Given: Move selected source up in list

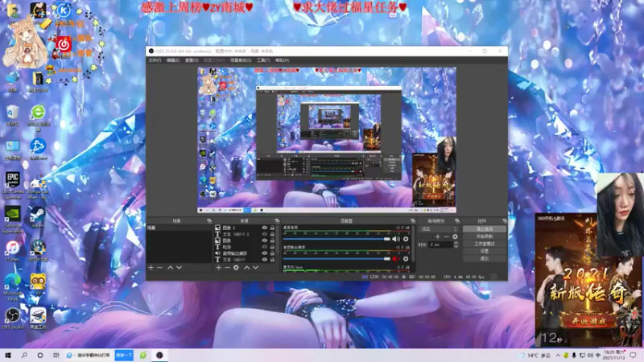Looking at the screenshot, I should pos(246,268).
